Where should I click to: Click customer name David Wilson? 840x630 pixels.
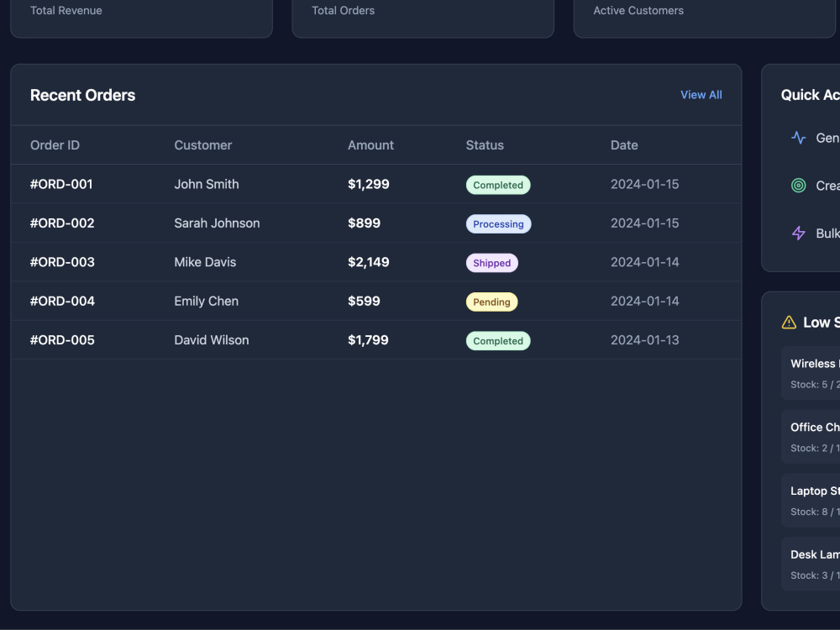(x=212, y=340)
